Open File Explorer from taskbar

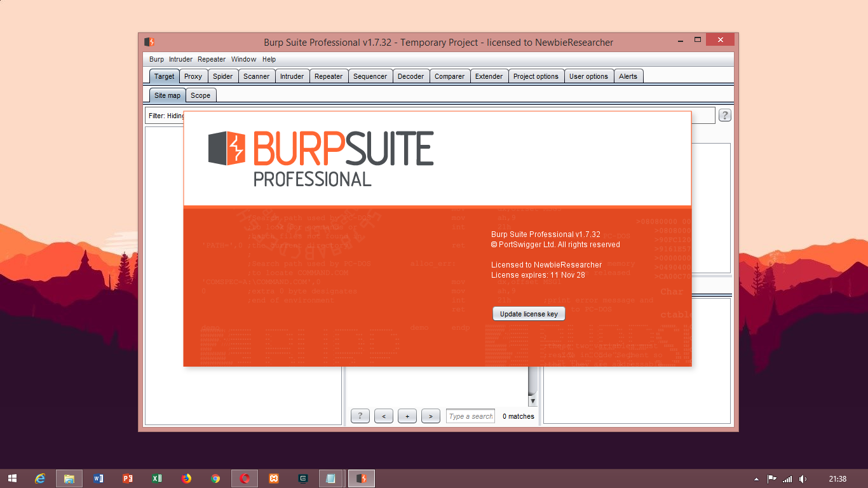point(69,478)
